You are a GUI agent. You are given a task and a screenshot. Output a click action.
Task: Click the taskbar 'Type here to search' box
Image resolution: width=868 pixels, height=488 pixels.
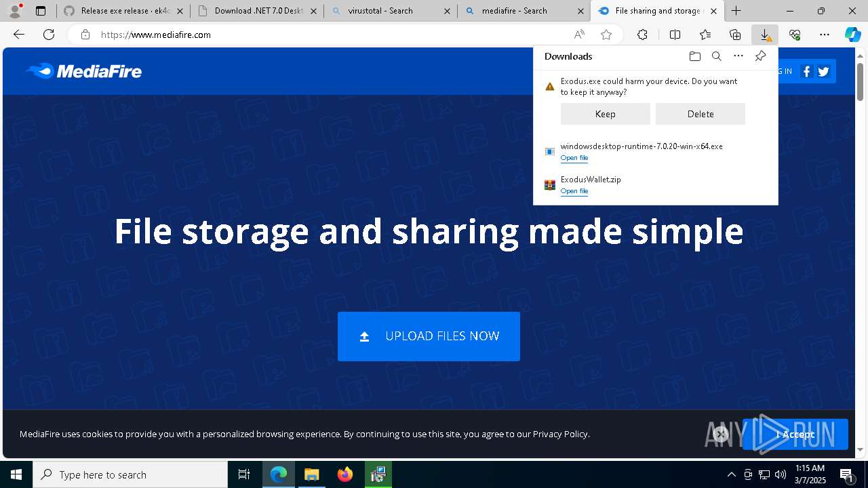[130, 474]
